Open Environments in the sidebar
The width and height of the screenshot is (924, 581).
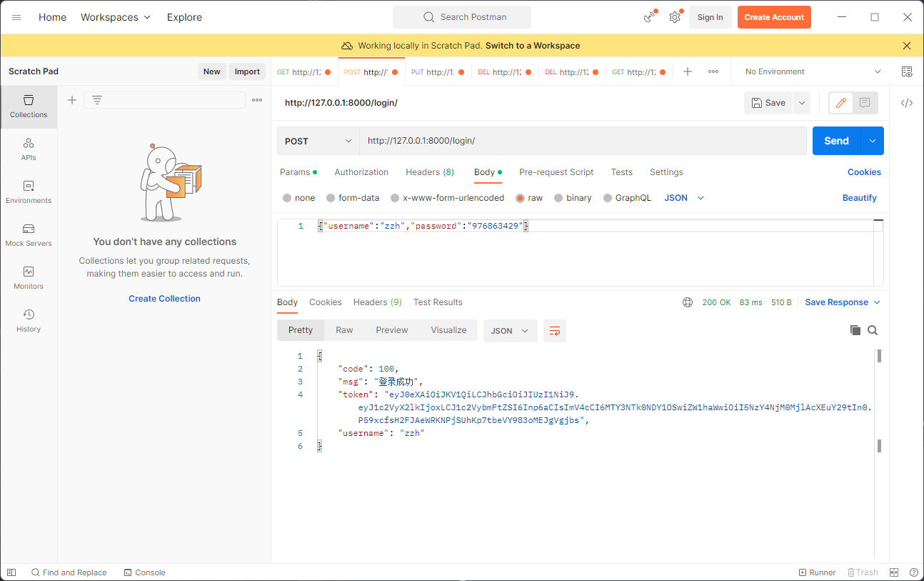[x=29, y=192]
